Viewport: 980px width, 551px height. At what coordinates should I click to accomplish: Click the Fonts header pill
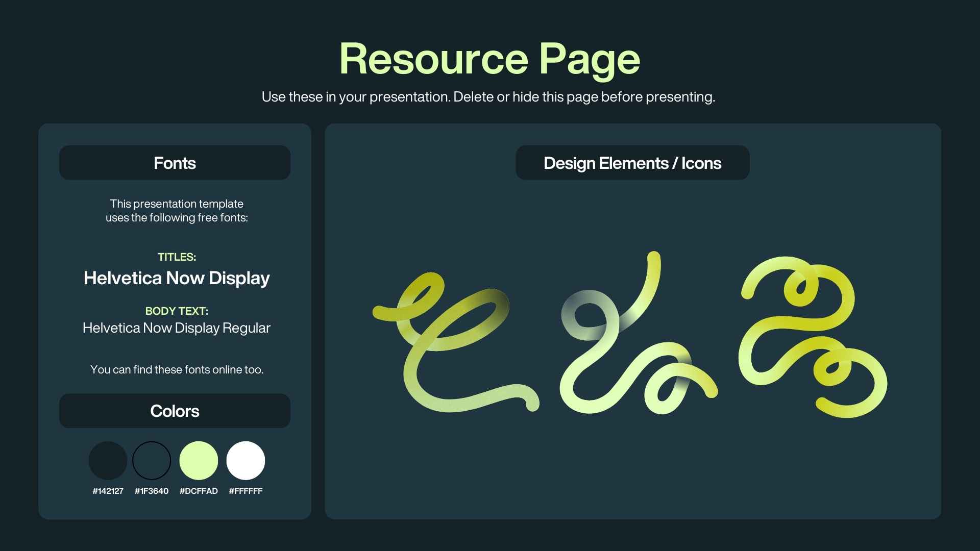175,163
